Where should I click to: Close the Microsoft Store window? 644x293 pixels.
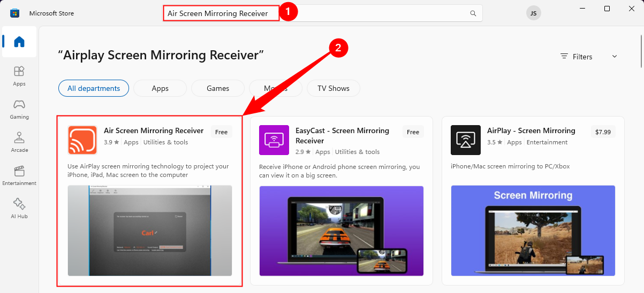point(632,9)
